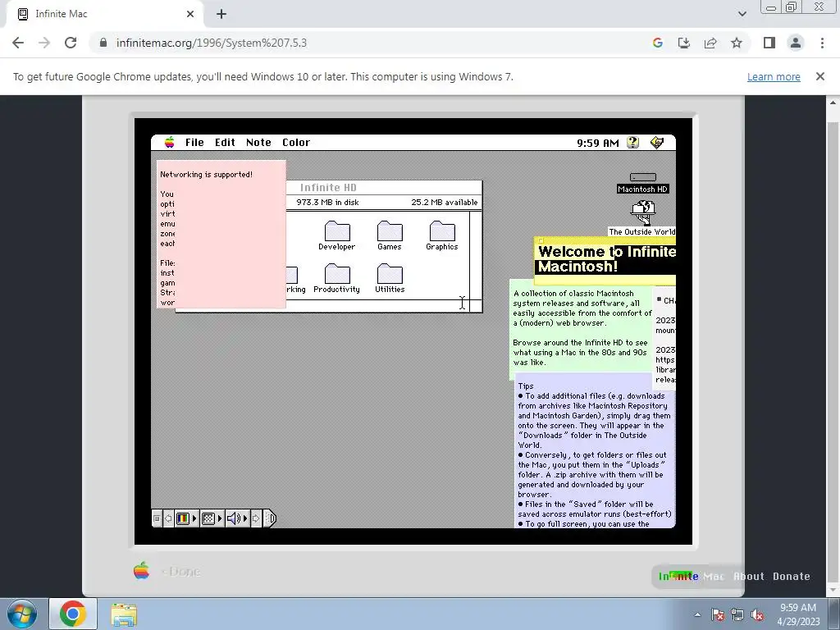Open the Chrome tab search dropdown

click(742, 14)
